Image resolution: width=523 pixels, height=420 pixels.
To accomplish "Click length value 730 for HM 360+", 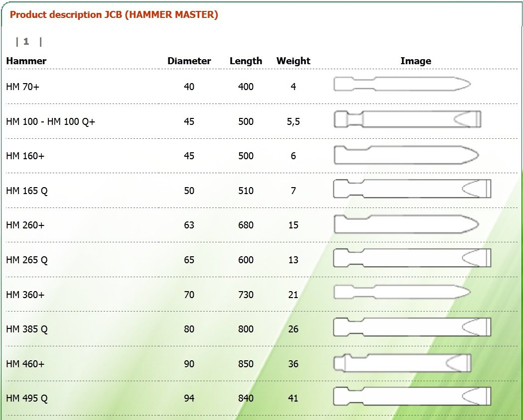I will [x=246, y=295].
